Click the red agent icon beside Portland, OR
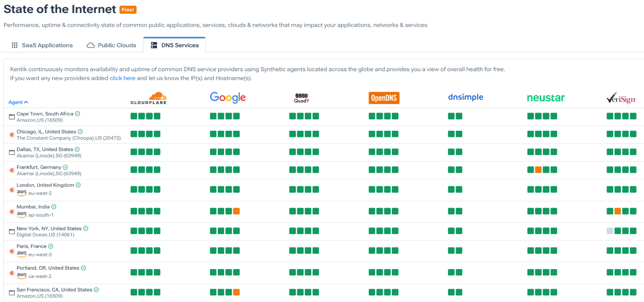 pos(12,273)
